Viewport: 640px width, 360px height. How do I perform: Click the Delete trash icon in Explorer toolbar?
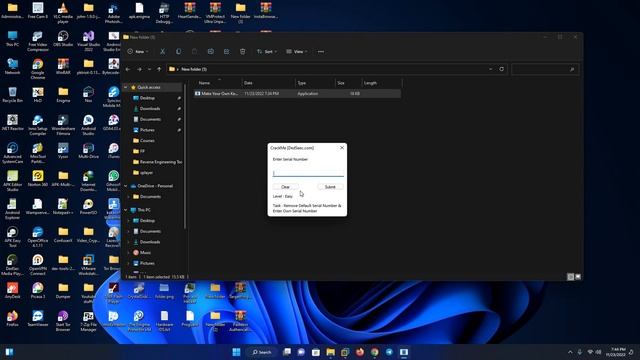[243, 51]
